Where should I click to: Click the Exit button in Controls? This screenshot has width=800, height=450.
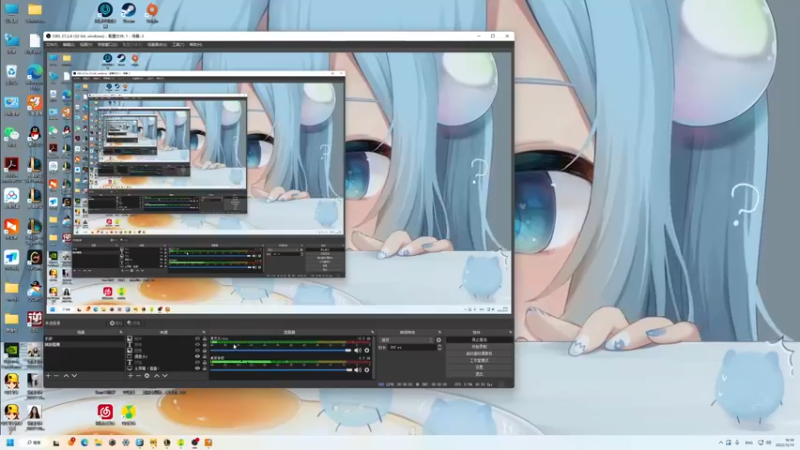(x=480, y=374)
